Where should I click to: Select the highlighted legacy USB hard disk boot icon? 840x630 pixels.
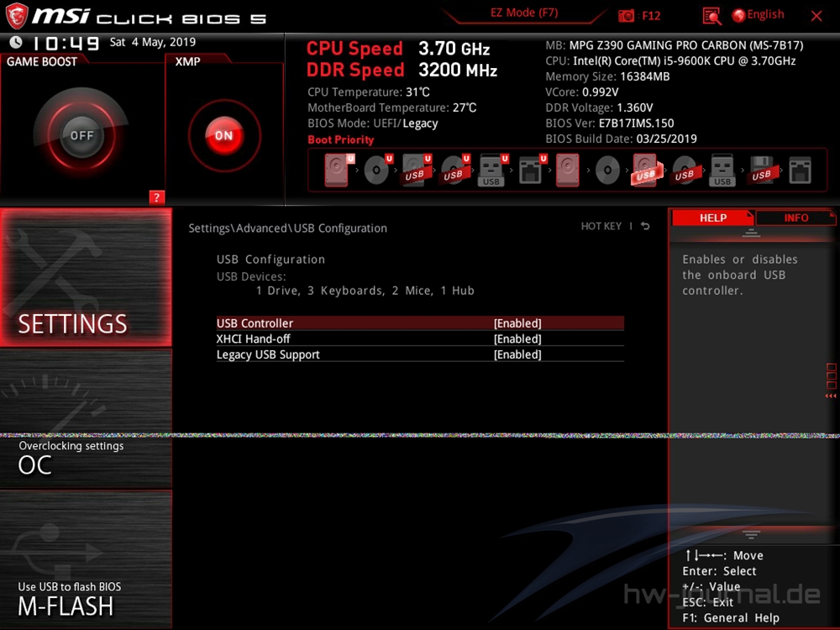[647, 170]
